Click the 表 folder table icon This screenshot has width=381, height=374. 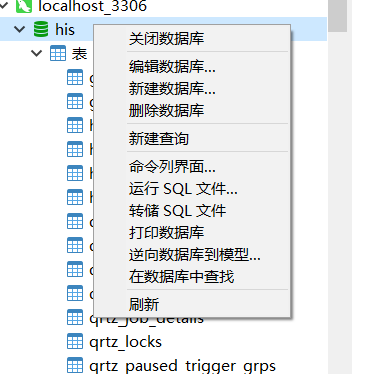click(58, 53)
